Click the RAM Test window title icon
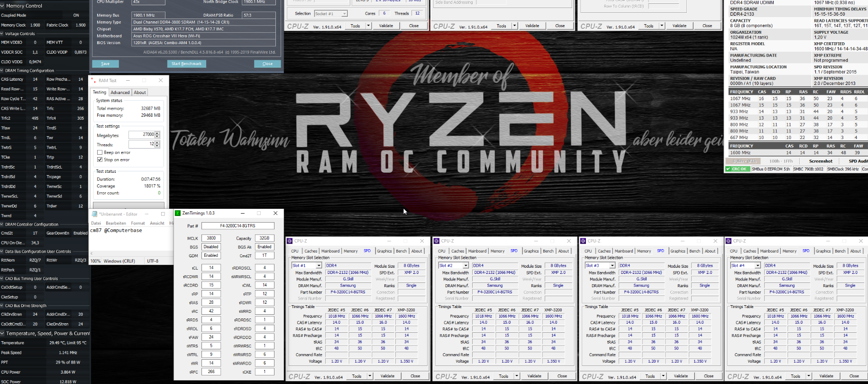This screenshot has width=868, height=384. (94, 80)
